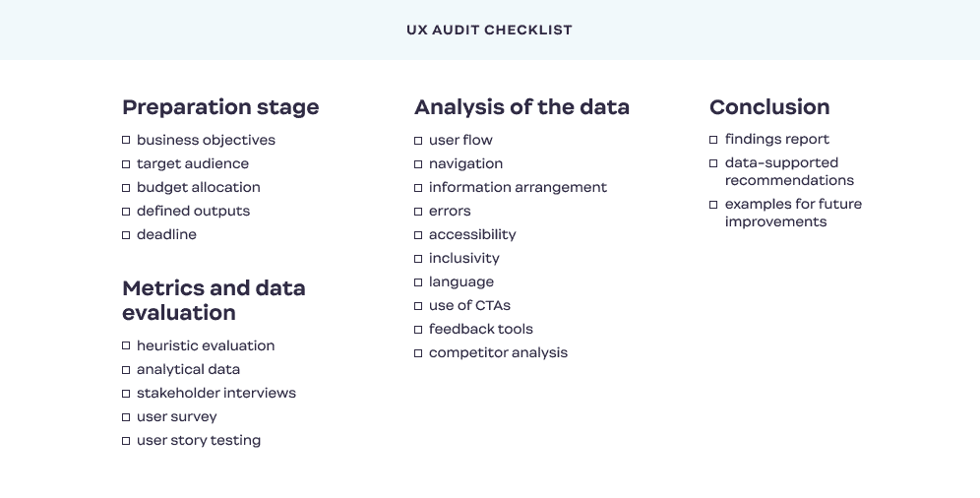Mark the accessibility checkbox
This screenshot has height=498, width=980.
click(418, 235)
